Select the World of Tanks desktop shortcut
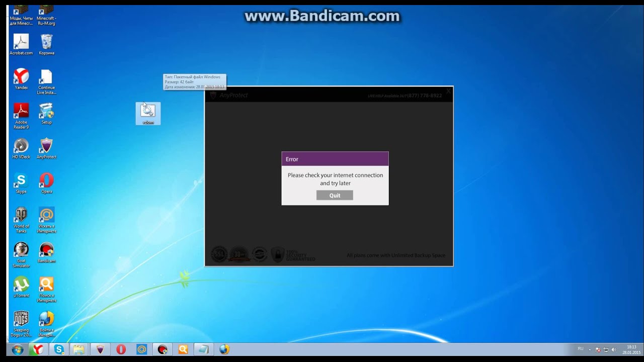Screen dimensions: 644x362 tap(21, 220)
